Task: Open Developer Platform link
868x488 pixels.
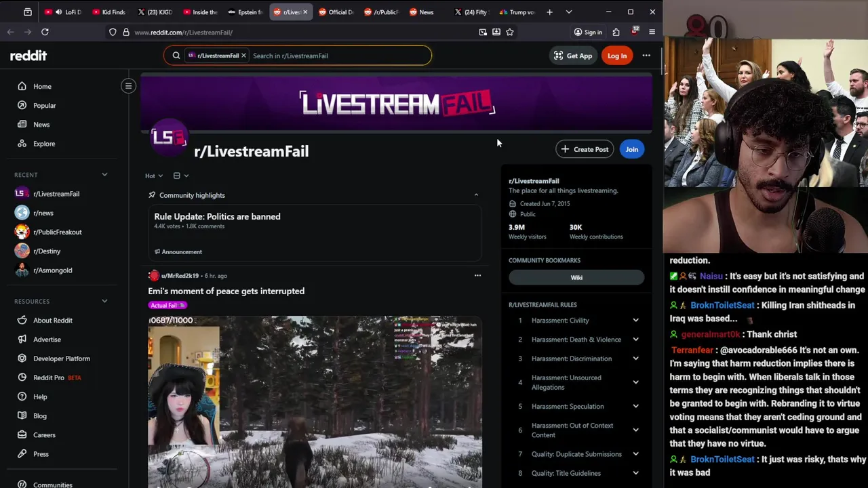Action: click(62, 358)
